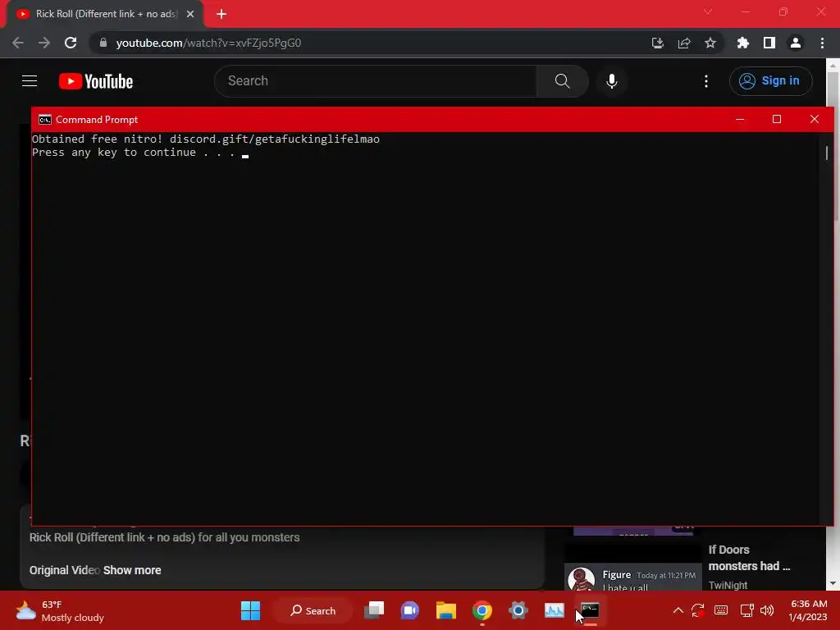Click the sync update tray icon

(x=697, y=610)
